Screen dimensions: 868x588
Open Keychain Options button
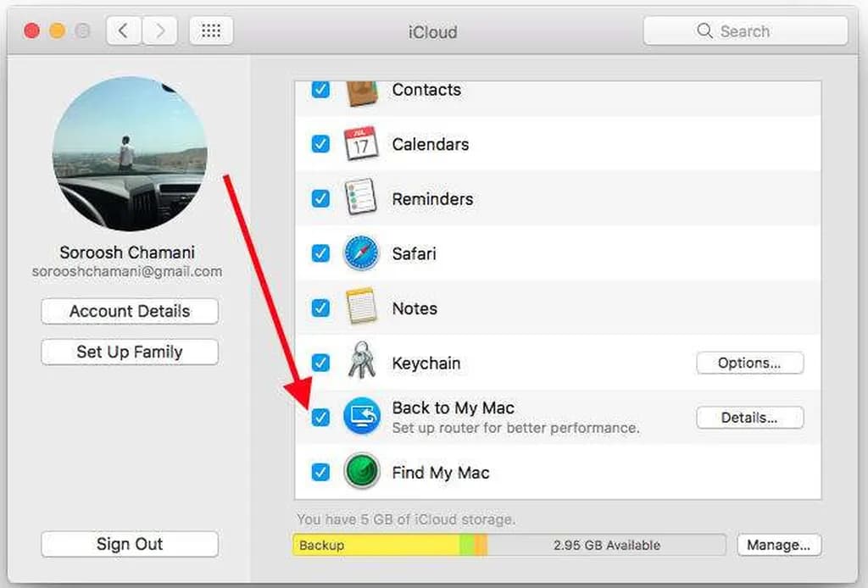point(749,363)
